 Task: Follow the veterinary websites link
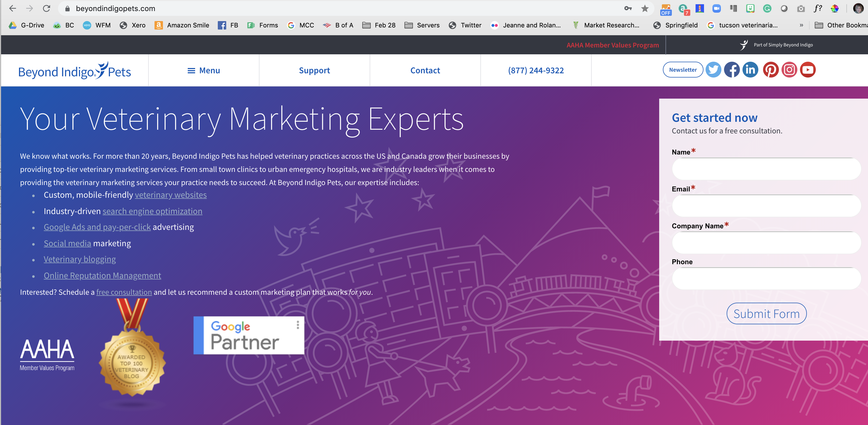coord(171,195)
